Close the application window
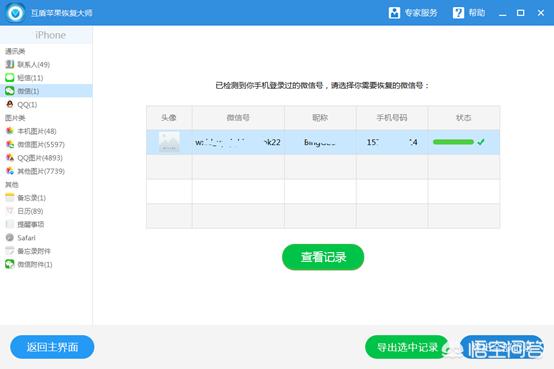The height and width of the screenshot is (369, 554). pyautogui.click(x=541, y=13)
